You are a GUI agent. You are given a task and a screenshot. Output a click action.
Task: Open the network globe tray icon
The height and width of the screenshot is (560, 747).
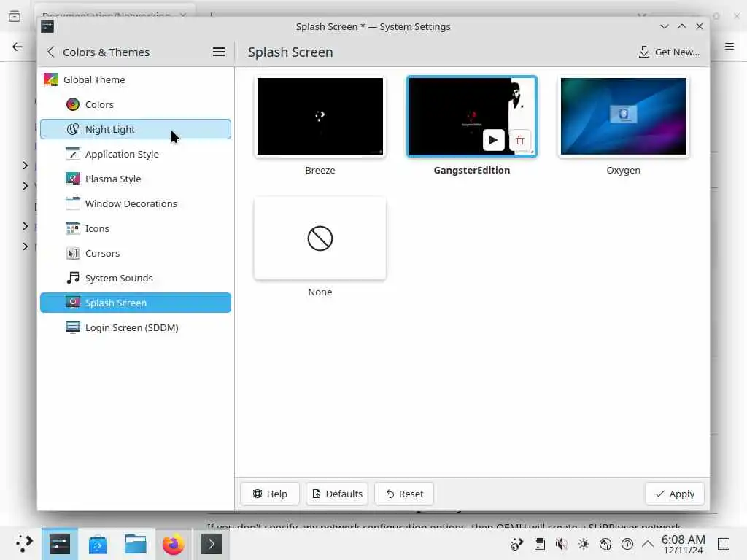[517, 544]
